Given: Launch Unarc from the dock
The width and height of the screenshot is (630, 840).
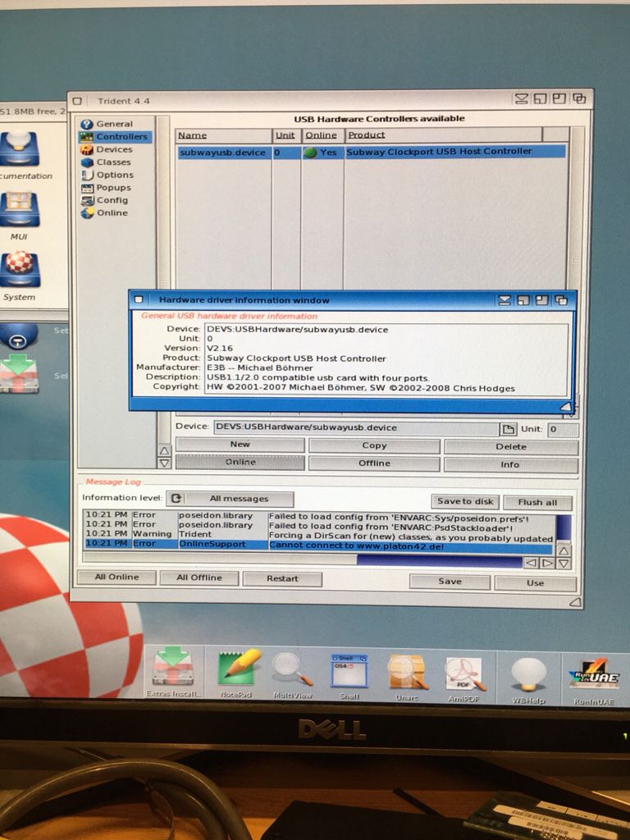Looking at the screenshot, I should pyautogui.click(x=406, y=670).
